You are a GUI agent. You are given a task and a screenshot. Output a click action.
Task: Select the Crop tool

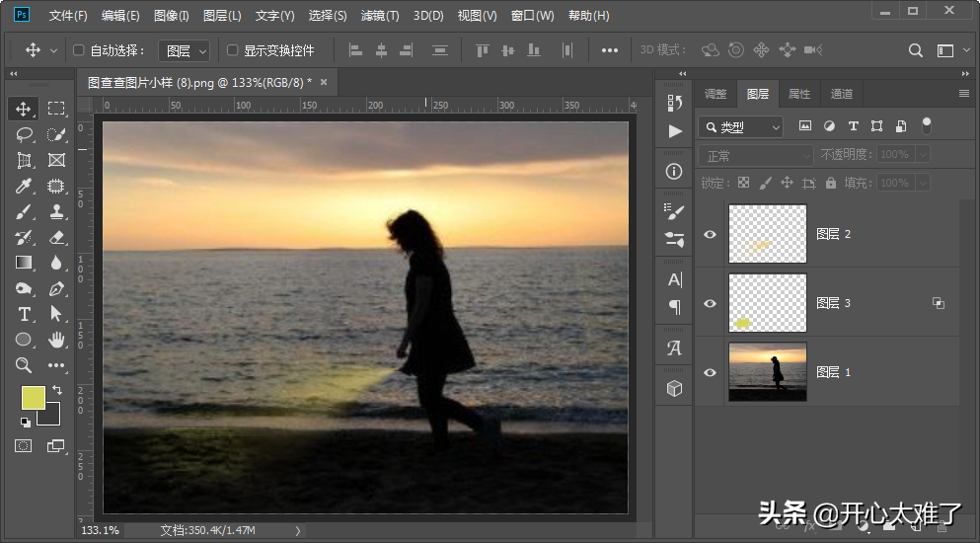[x=25, y=160]
